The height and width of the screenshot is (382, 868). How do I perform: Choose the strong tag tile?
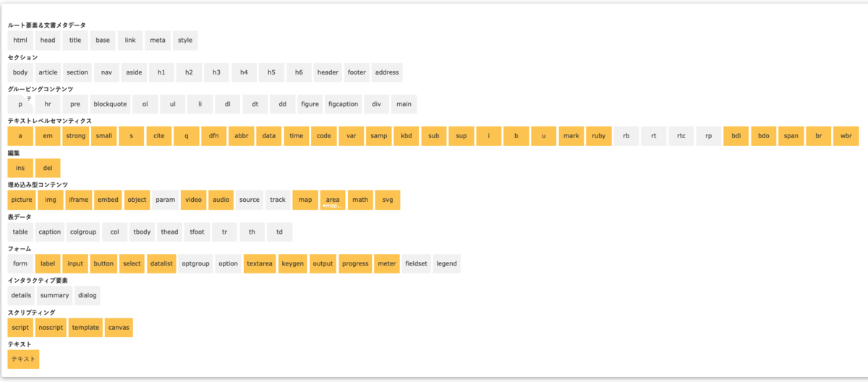point(76,136)
